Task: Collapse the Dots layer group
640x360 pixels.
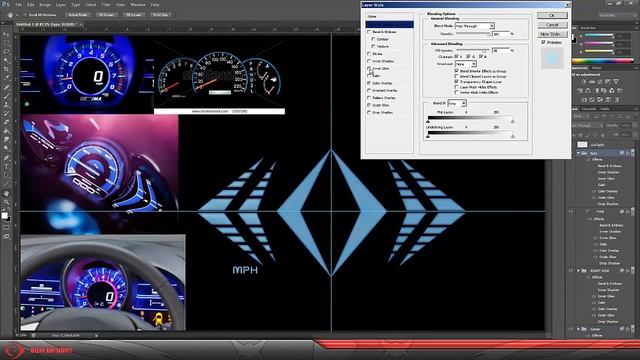Action: point(578,153)
